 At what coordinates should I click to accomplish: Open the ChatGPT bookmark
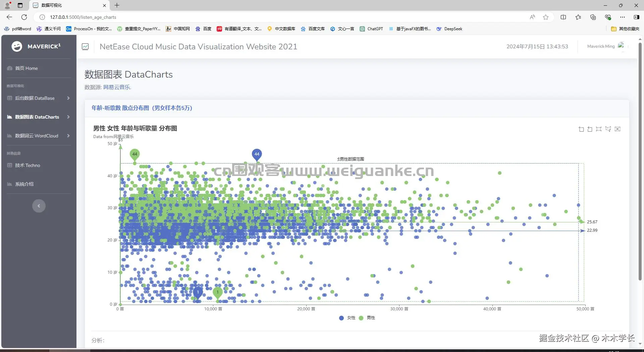371,29
